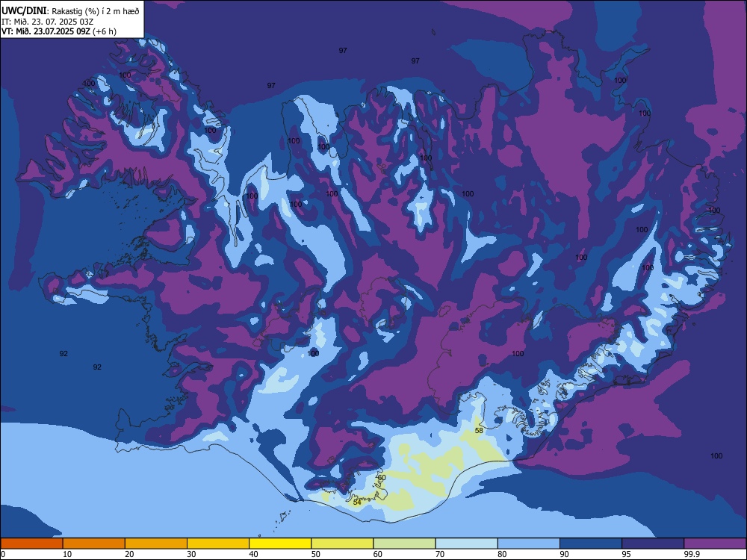This screenshot has width=747, height=560.
Task: Click the 99.9 legend scale label
Action: click(691, 554)
